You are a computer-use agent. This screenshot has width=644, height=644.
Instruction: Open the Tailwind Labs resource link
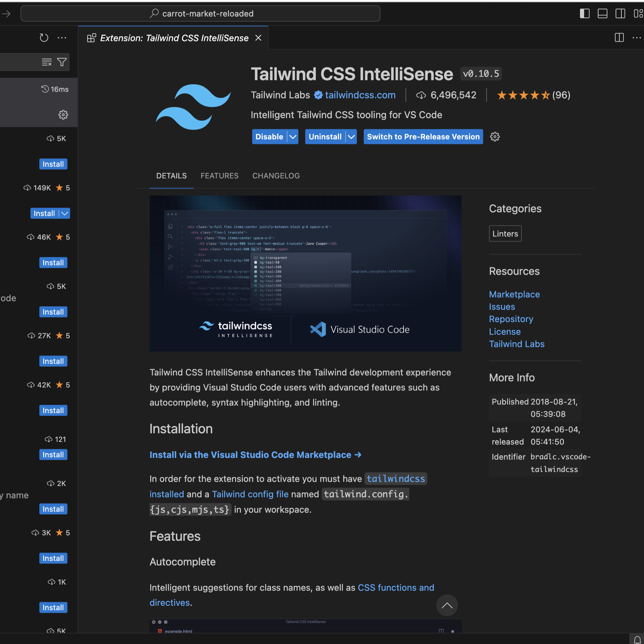coord(517,344)
